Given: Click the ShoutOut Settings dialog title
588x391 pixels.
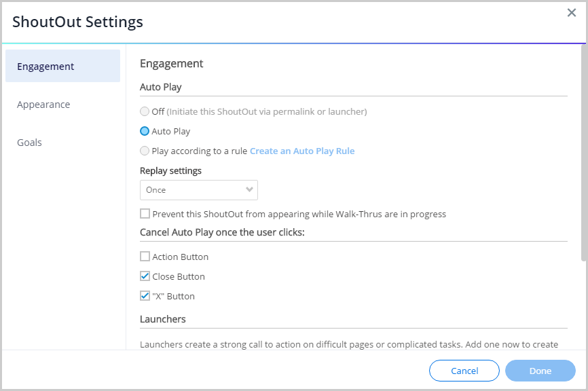Looking at the screenshot, I should click(x=77, y=22).
